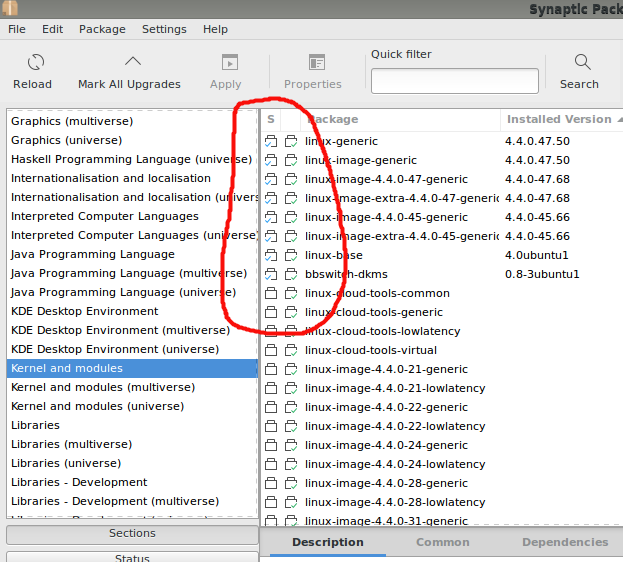Sort by the Package column header
This screenshot has height=562, width=623.
tap(400, 119)
